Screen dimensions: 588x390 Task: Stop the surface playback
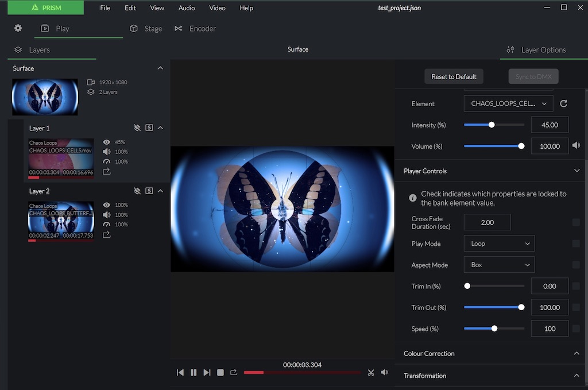[220, 373]
